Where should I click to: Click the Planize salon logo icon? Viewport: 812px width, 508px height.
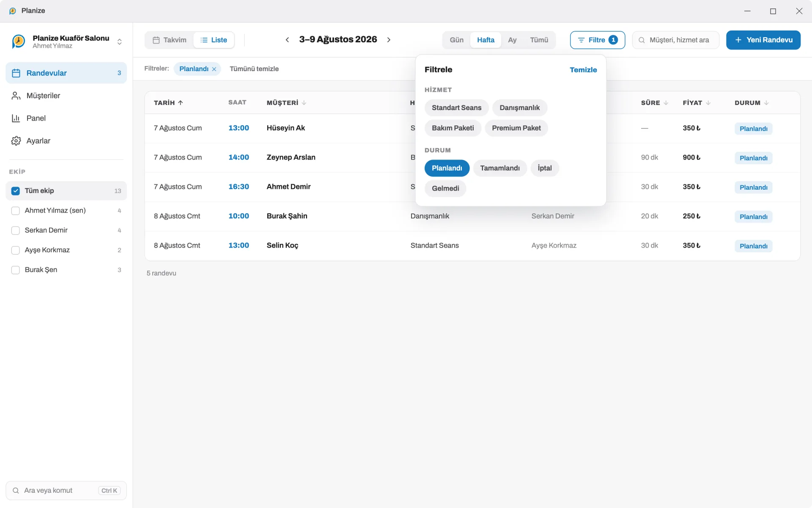(19, 41)
